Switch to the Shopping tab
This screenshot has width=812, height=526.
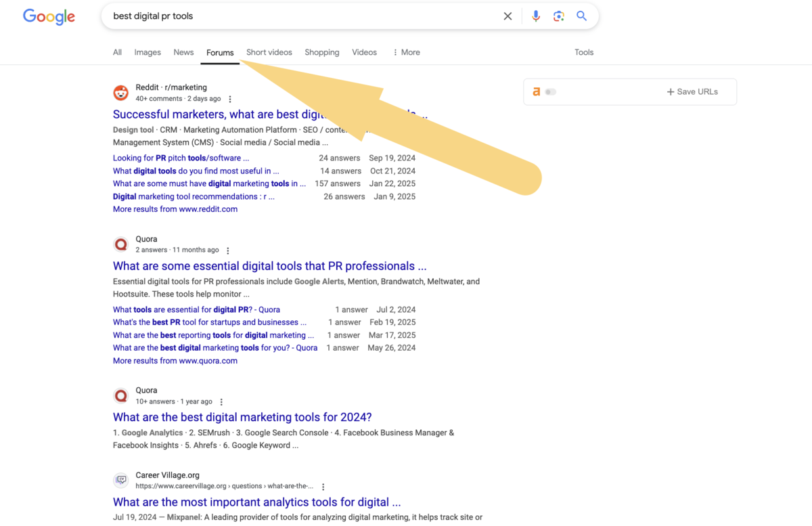coord(321,52)
